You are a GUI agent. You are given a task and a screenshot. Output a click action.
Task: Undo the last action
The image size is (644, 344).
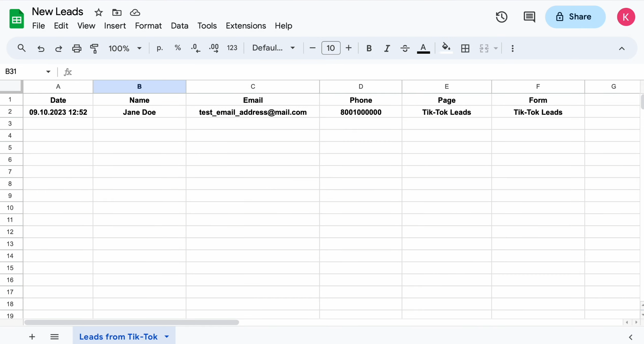(x=41, y=48)
